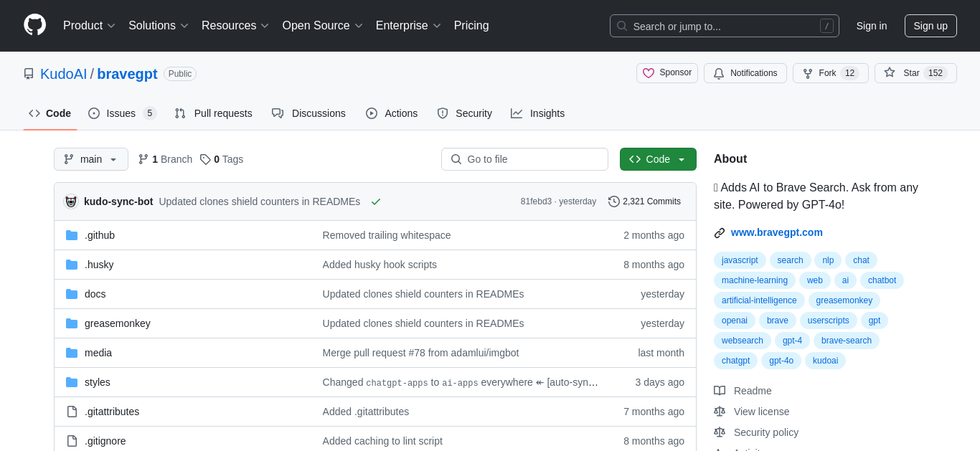The width and height of the screenshot is (980, 451).
Task: Open the main branch selector dropdown
Action: (x=91, y=159)
